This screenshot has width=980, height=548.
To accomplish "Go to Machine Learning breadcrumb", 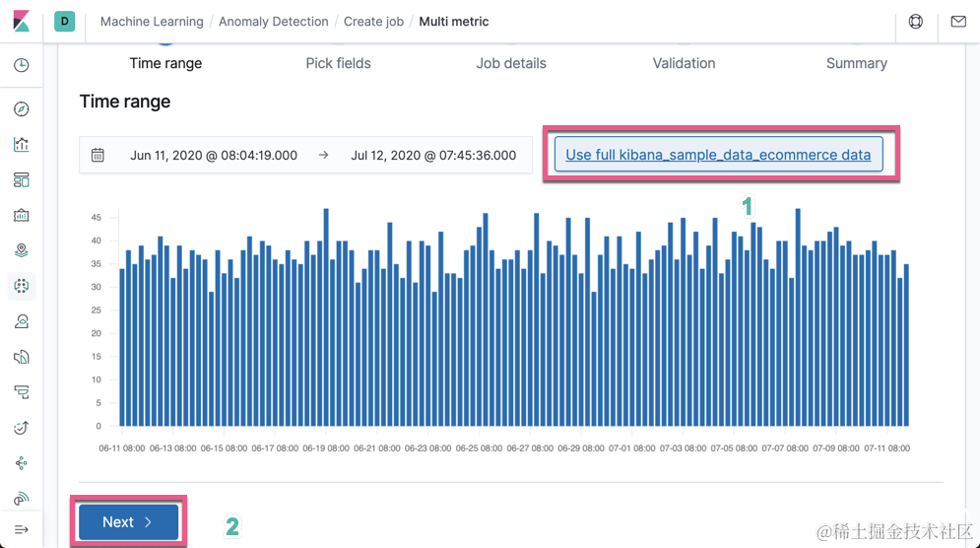I will [x=152, y=22].
